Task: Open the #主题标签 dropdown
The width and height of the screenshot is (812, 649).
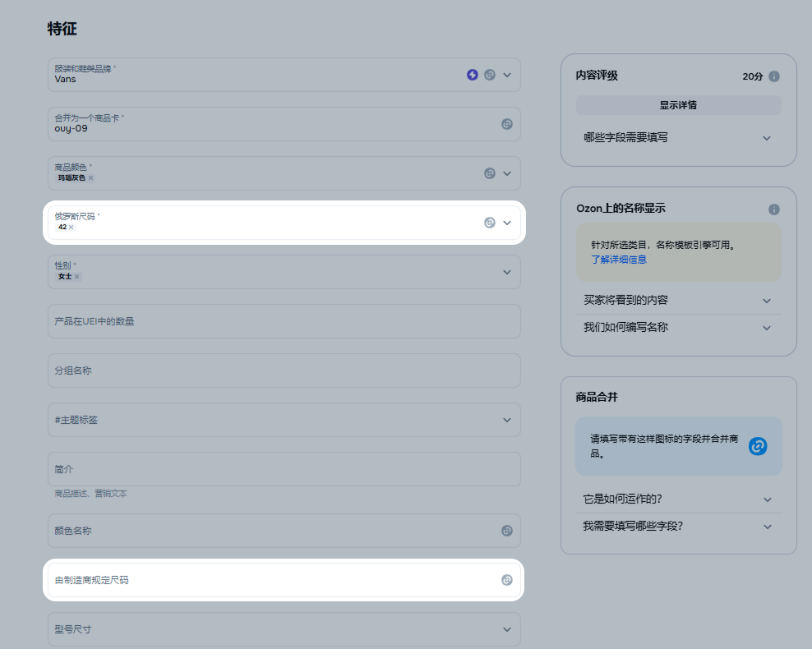Action: [507, 420]
